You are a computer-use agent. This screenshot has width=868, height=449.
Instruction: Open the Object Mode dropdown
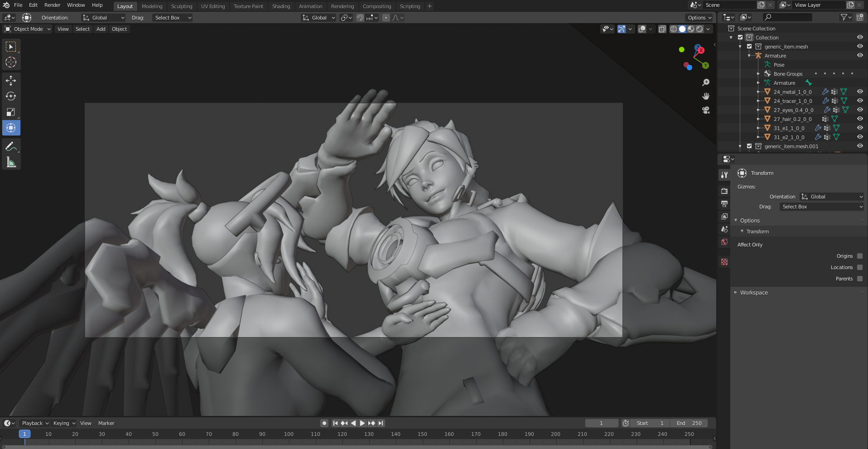28,29
